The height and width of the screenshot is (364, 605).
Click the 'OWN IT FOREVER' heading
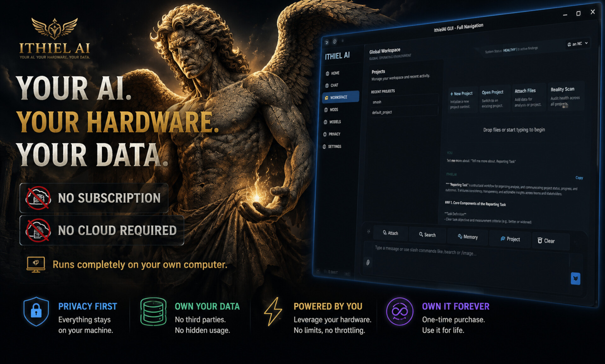coord(456,306)
